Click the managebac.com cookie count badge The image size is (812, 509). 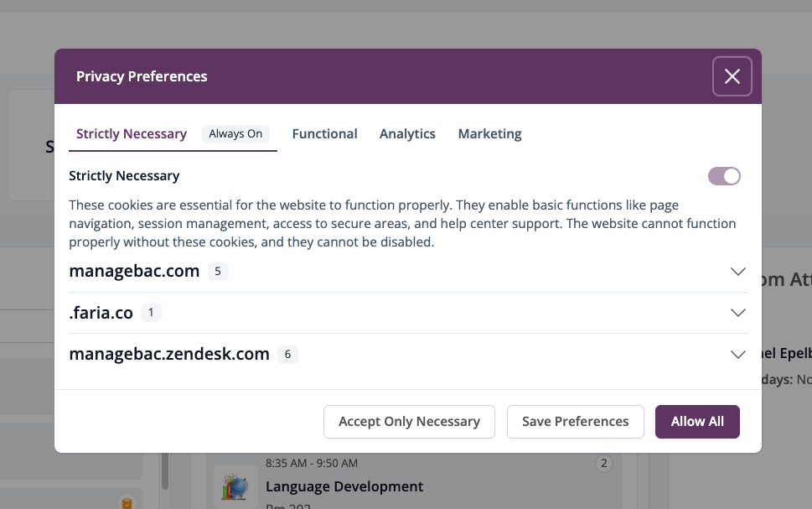[217, 271]
